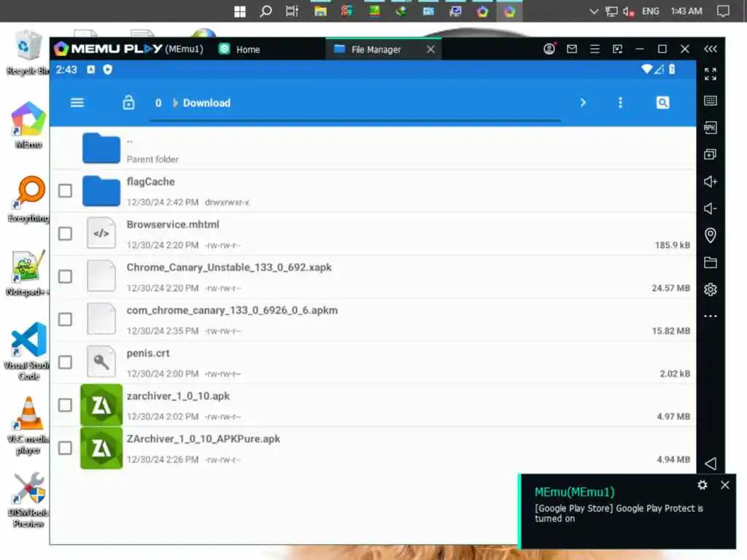The image size is (747, 560).
Task: Increase emulator volume from the sidebar
Action: pyautogui.click(x=711, y=182)
